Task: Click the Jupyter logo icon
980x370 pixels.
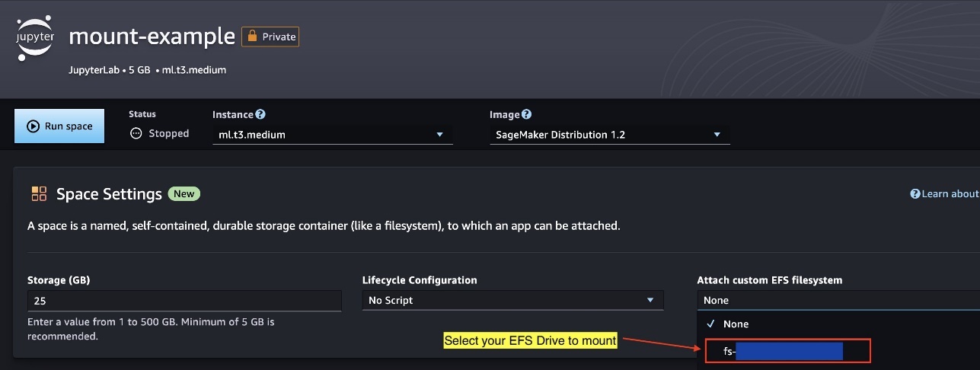Action: click(34, 36)
